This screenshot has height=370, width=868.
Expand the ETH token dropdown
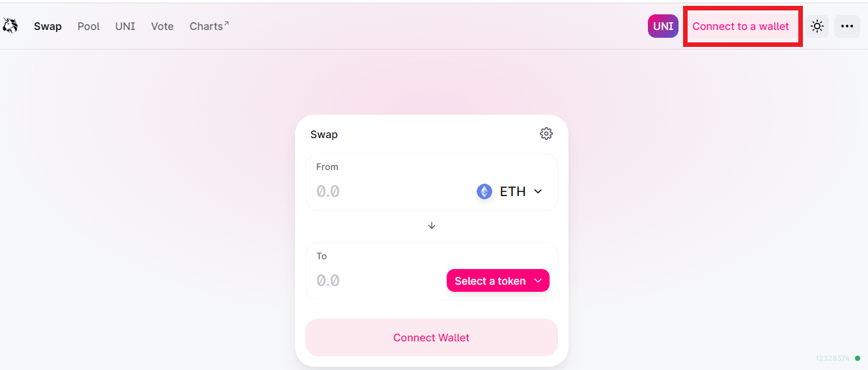510,192
